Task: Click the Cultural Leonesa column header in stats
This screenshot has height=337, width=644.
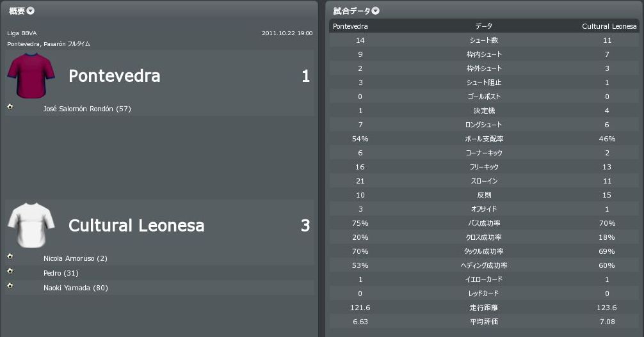Action: (x=609, y=26)
